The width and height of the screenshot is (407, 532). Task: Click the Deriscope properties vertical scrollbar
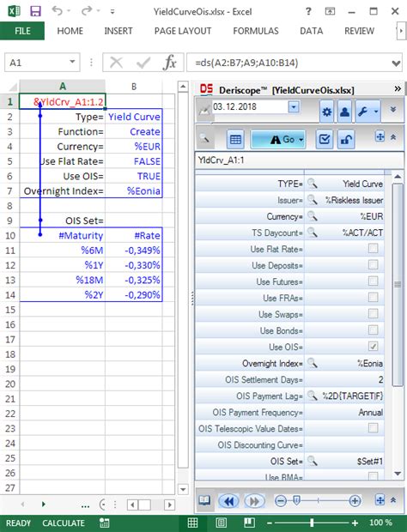pyautogui.click(x=398, y=284)
